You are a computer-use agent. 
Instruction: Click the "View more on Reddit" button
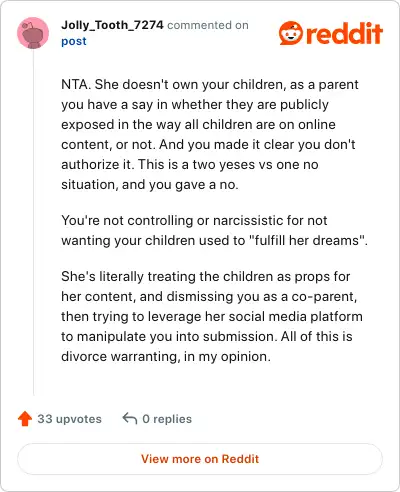pos(200,459)
